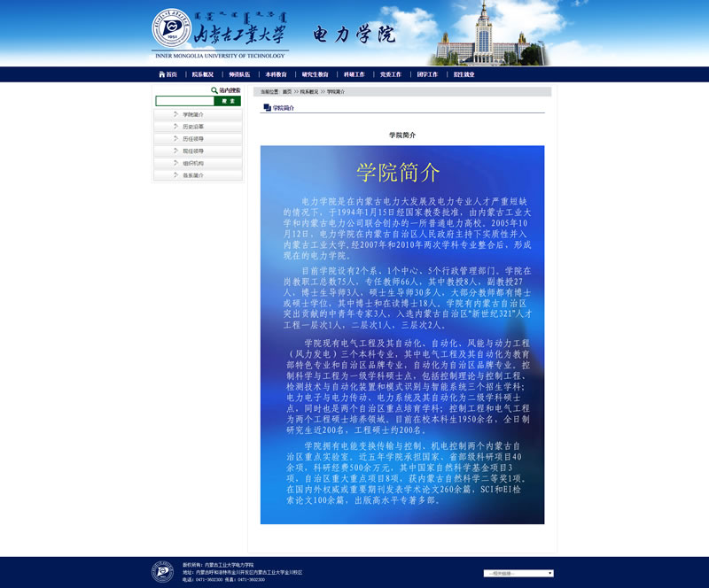The height and width of the screenshot is (588, 709).
Task: Expand the 现任领导 sidebar entry
Action: (x=195, y=151)
